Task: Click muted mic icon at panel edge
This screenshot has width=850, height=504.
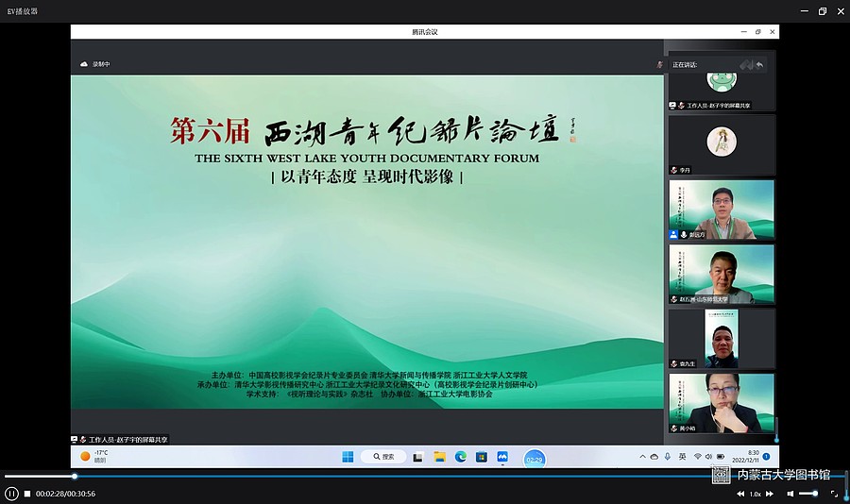Action: [x=660, y=64]
